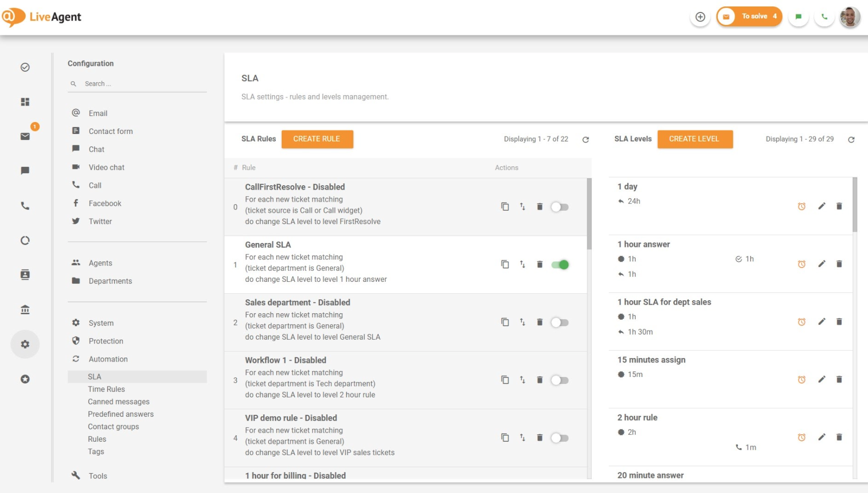This screenshot has width=868, height=493.
Task: Open the Tickets inbox from the sidebar
Action: point(25,136)
